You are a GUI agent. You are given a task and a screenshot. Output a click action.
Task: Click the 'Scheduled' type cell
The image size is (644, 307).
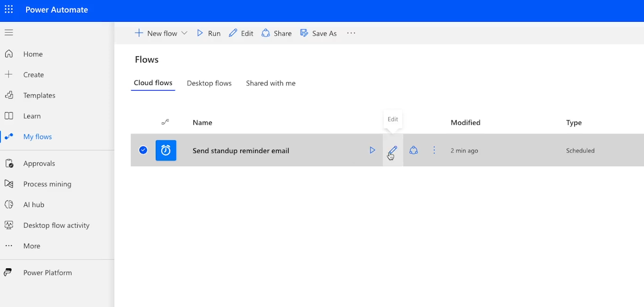[x=580, y=150]
